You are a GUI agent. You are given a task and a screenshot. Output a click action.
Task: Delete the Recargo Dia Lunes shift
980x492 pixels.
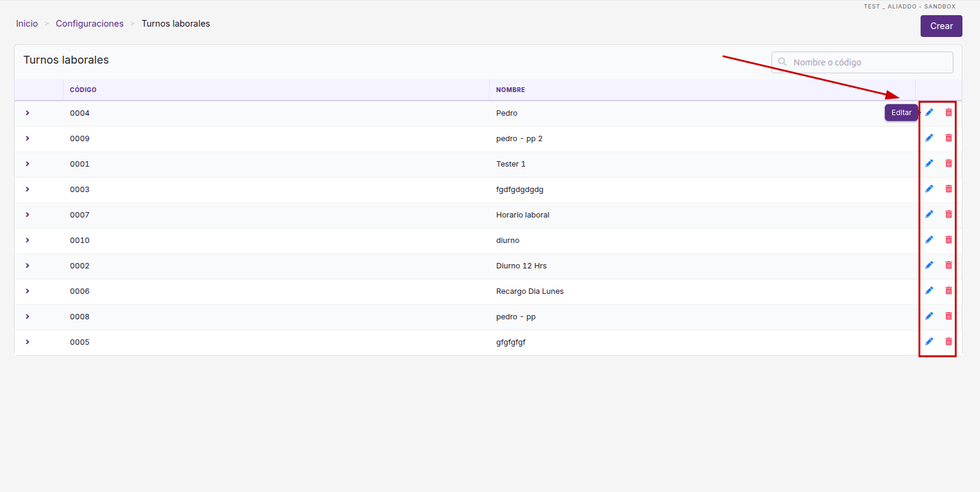tap(948, 291)
